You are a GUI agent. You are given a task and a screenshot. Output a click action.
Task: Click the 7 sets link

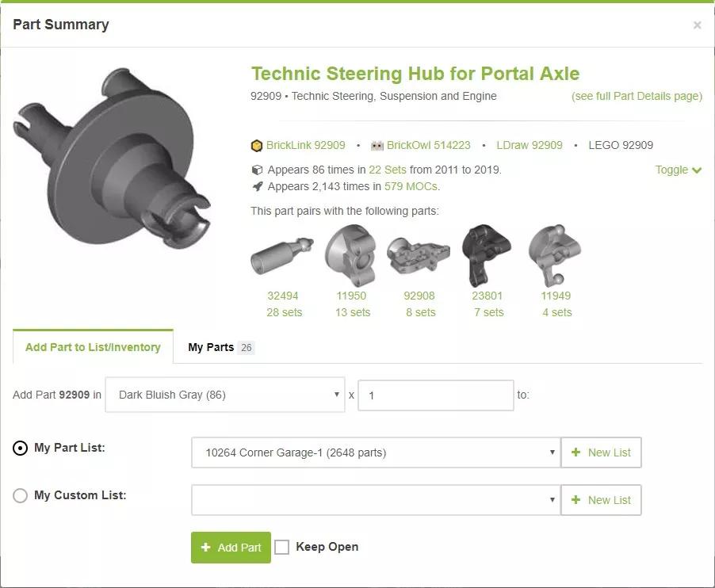[488, 313]
